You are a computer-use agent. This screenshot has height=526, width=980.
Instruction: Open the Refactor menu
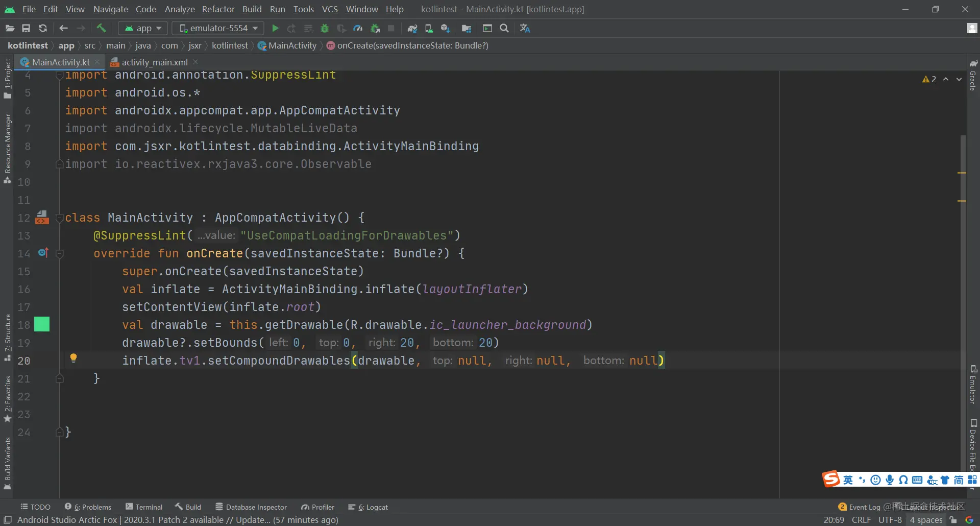coord(218,9)
